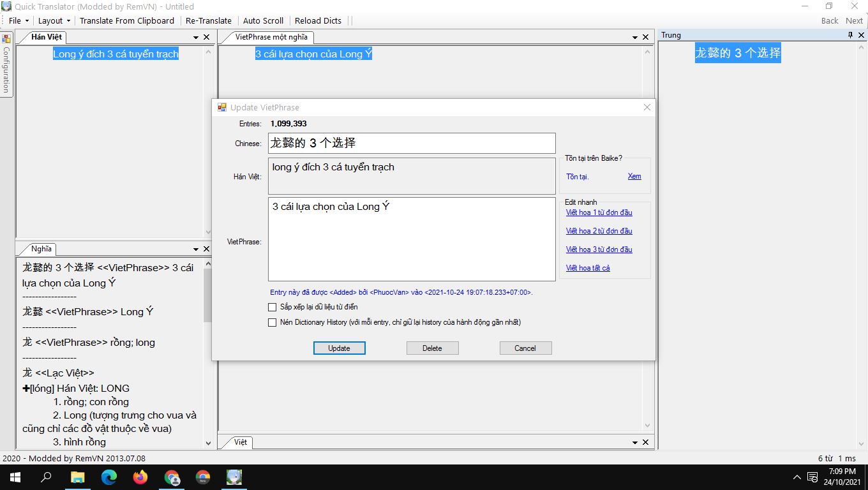
Task: Open the File menu
Action: click(19, 20)
